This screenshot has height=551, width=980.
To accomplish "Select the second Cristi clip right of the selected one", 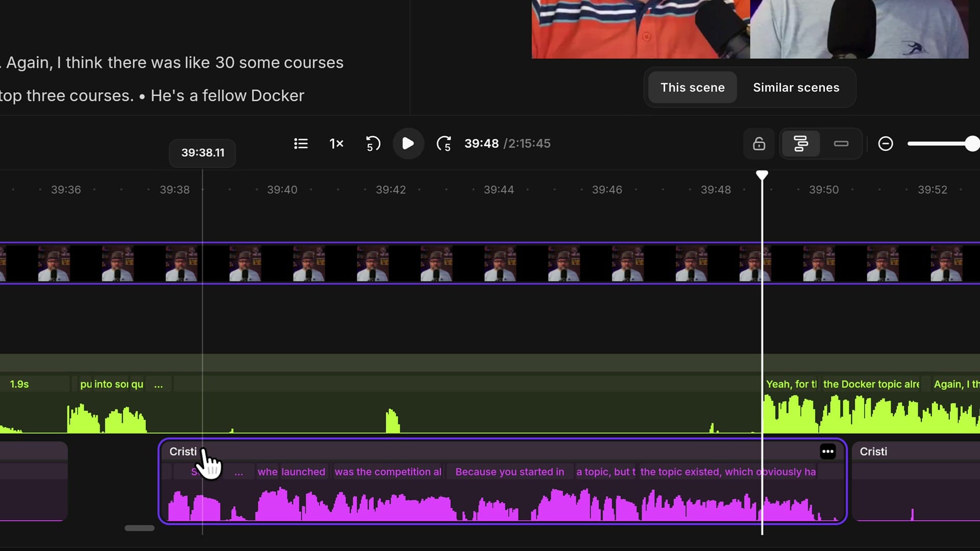I will pos(916,481).
